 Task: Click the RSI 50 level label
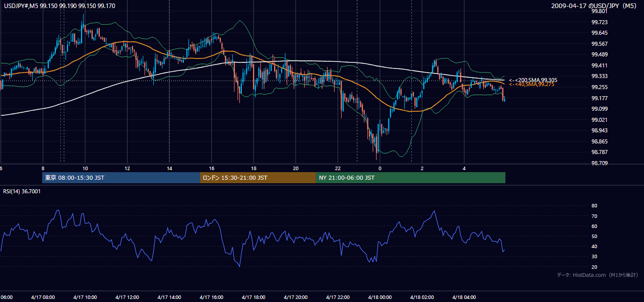594,236
